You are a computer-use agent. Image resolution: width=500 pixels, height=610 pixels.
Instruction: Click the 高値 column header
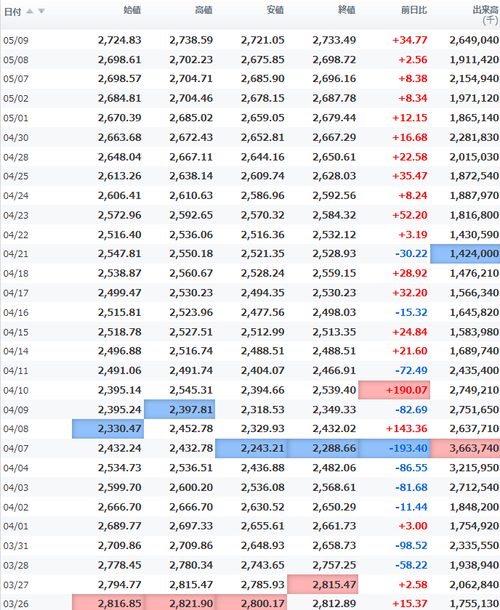204,10
